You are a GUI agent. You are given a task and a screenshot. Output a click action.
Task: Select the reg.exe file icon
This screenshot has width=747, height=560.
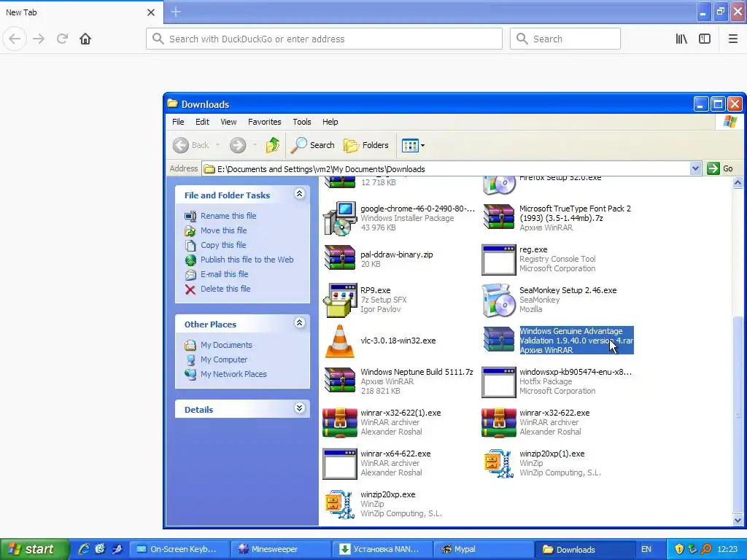[499, 260]
